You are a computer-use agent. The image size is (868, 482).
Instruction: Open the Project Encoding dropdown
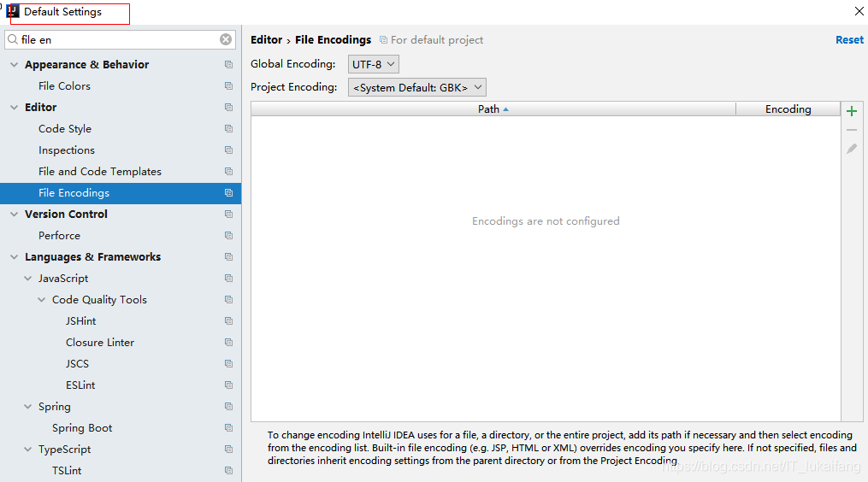pos(416,87)
